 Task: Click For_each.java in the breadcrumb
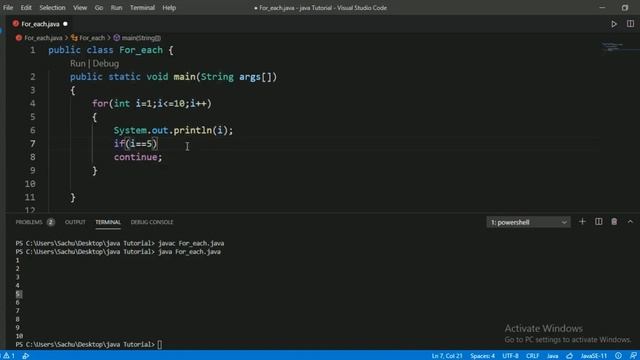[43, 38]
